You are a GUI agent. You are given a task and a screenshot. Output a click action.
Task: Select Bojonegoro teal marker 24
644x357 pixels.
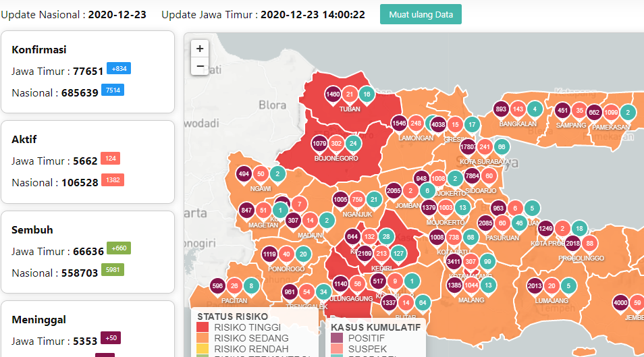[x=353, y=144]
